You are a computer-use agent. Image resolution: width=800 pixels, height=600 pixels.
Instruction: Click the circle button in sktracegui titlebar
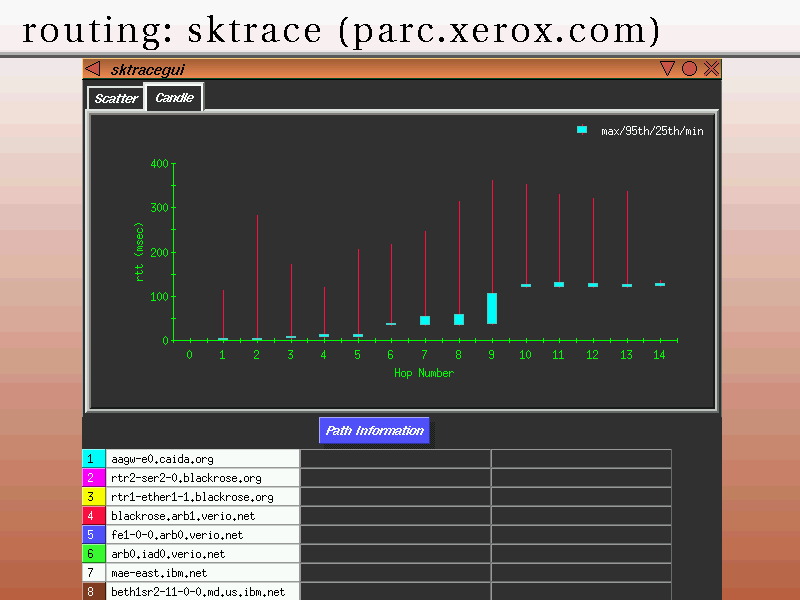(689, 68)
